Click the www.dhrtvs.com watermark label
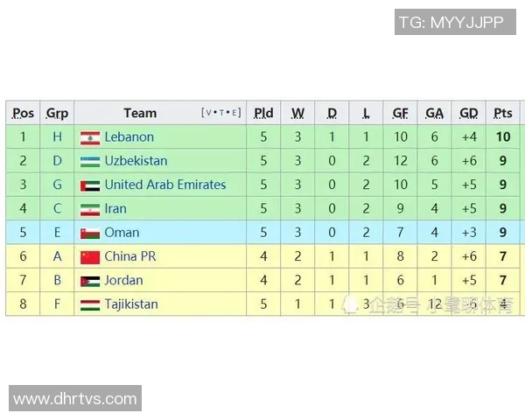This screenshot has height=420, width=525. coord(74,399)
